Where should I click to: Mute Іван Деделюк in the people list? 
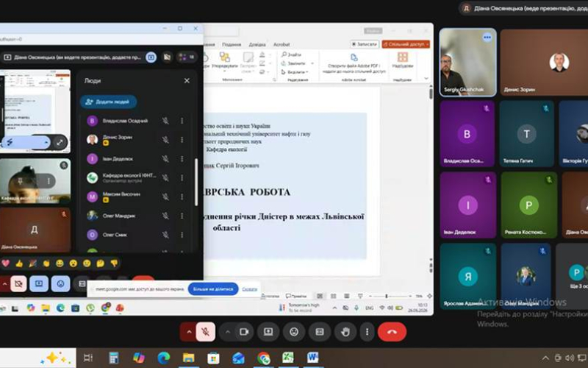click(165, 159)
